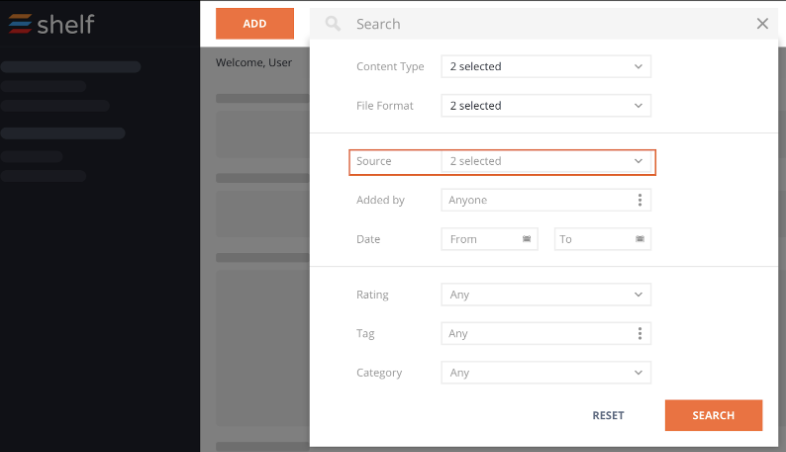Open the Tag options dots menu
Screen dimensions: 786x452
(x=640, y=333)
